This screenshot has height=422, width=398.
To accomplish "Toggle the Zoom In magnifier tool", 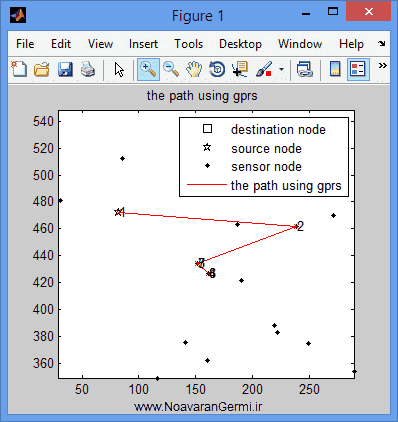I will [148, 69].
